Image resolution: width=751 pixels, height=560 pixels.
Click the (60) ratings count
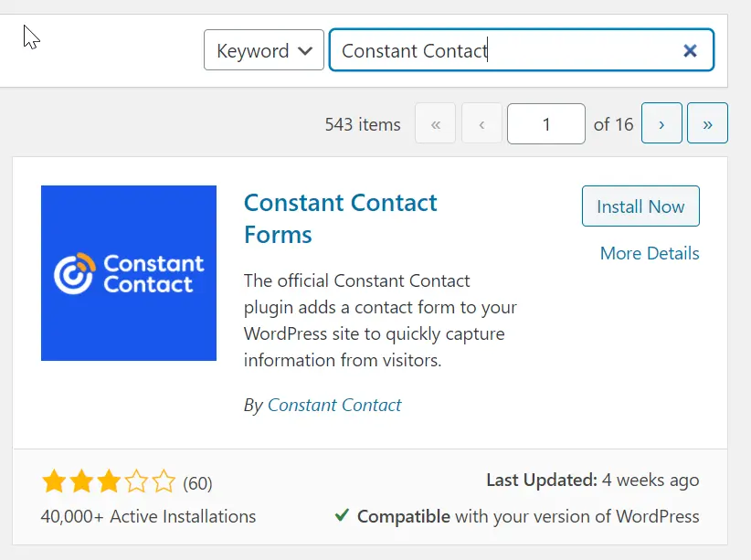[x=197, y=482]
